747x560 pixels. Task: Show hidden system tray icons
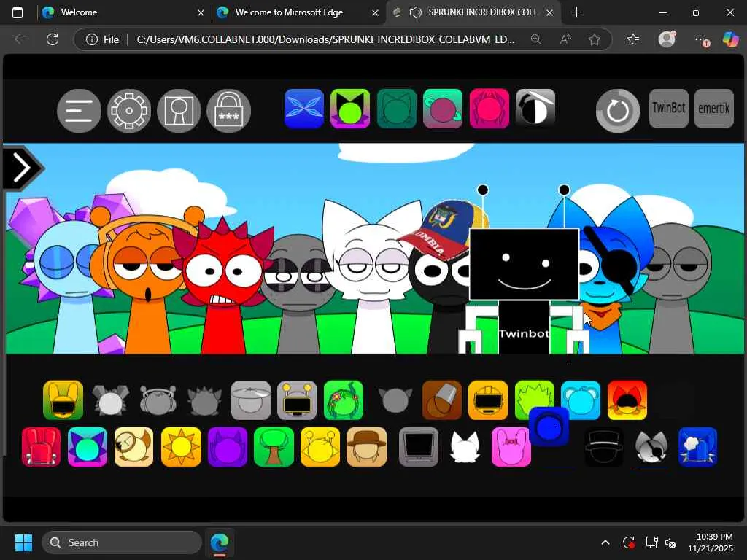(605, 542)
